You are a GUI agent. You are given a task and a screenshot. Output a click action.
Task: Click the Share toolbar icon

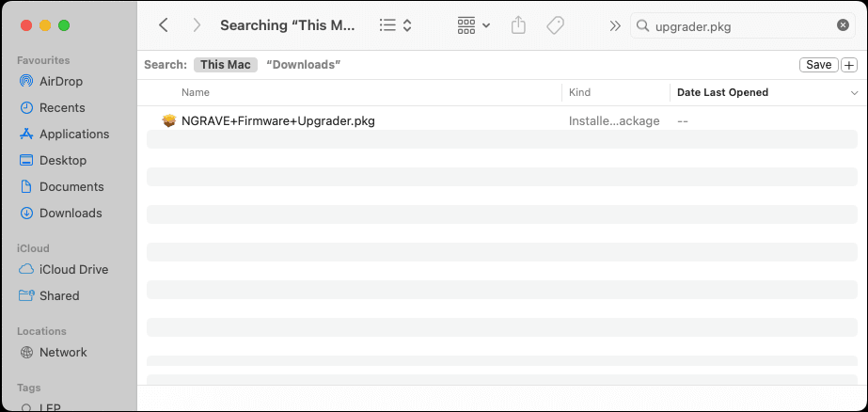(x=518, y=25)
